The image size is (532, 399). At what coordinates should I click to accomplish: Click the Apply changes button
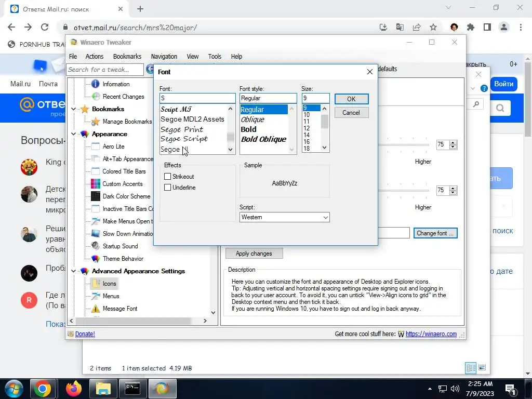(254, 254)
